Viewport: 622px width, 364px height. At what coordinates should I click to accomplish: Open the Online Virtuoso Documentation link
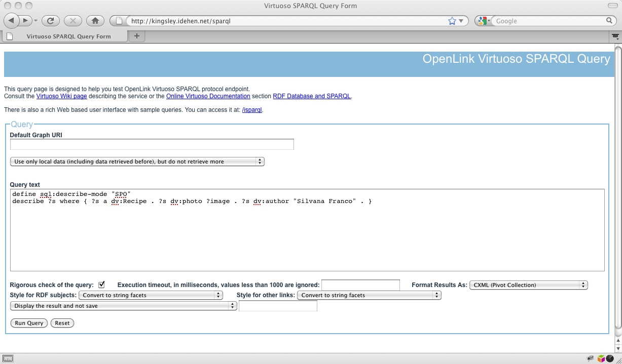coord(208,96)
